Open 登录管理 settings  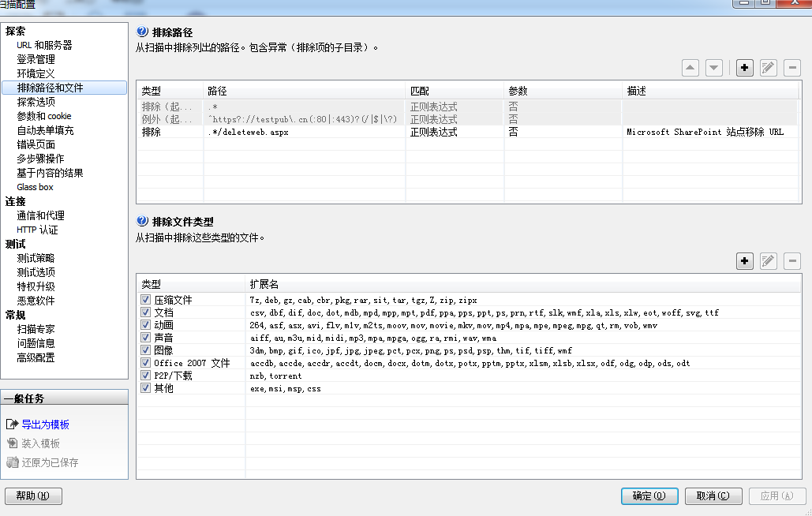[x=36, y=59]
